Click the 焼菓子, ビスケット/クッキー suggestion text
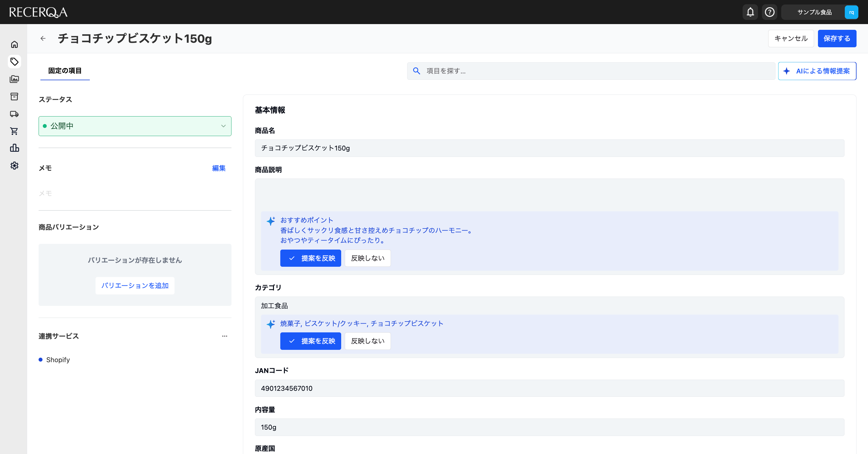This screenshot has width=868, height=454. click(x=362, y=323)
